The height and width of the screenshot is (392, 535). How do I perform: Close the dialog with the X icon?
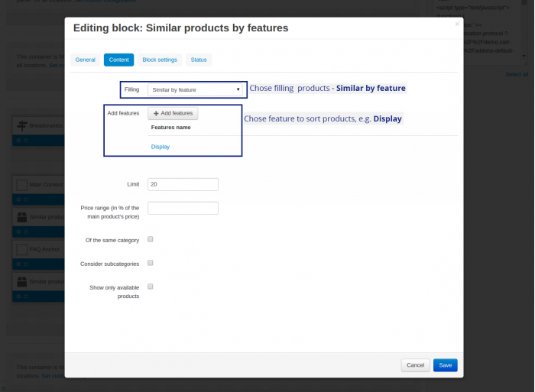(x=457, y=24)
